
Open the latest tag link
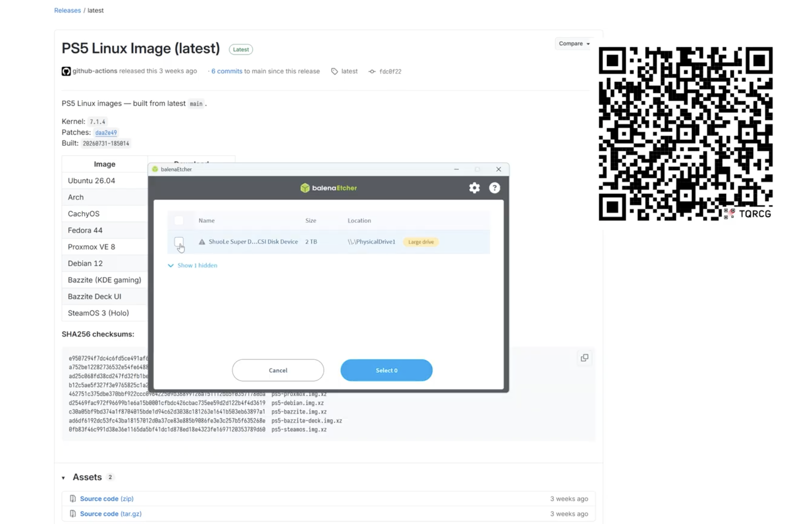[x=349, y=71]
